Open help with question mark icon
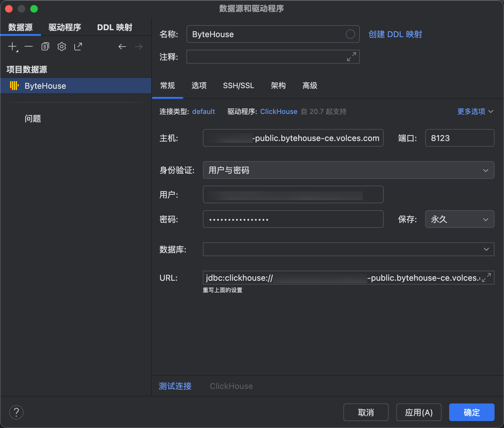504x428 pixels. click(x=16, y=412)
